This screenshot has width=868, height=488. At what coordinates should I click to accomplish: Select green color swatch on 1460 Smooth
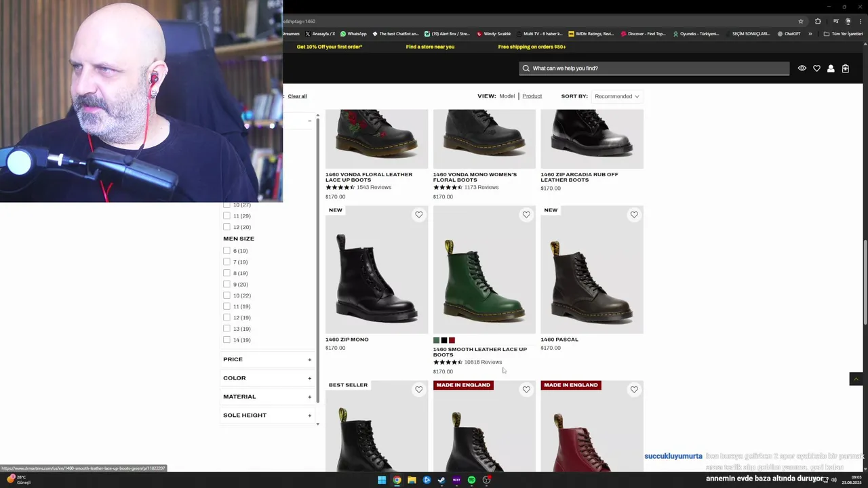[x=437, y=340]
